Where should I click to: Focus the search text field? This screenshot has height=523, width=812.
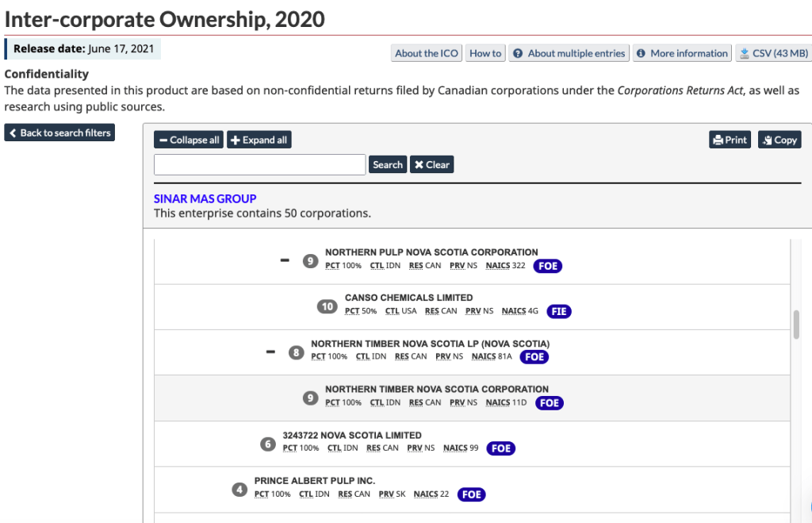point(259,165)
